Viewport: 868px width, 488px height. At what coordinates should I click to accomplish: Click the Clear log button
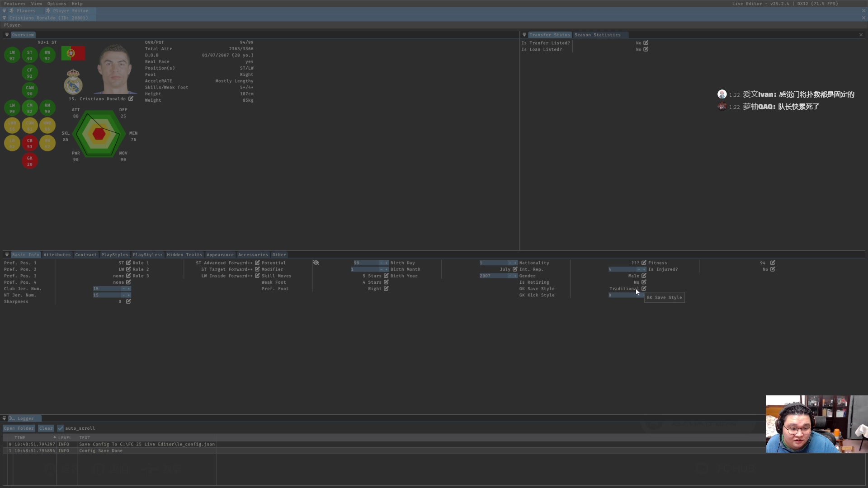click(x=46, y=428)
